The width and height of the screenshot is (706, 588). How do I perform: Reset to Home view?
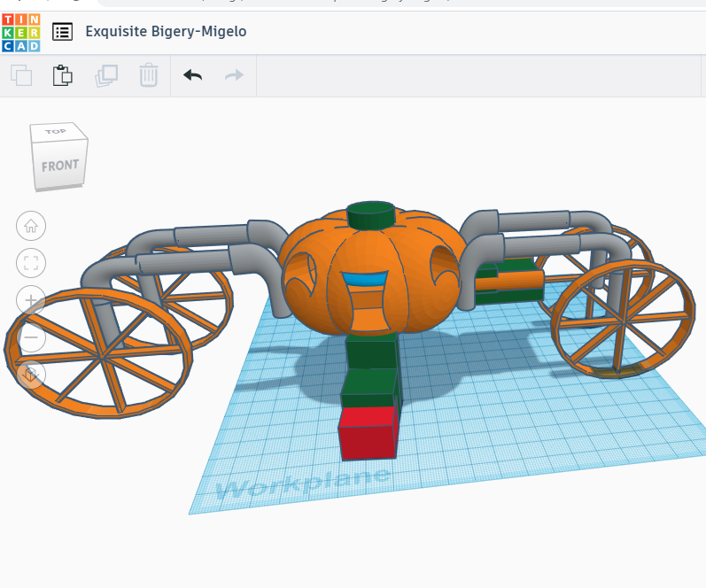(x=31, y=226)
